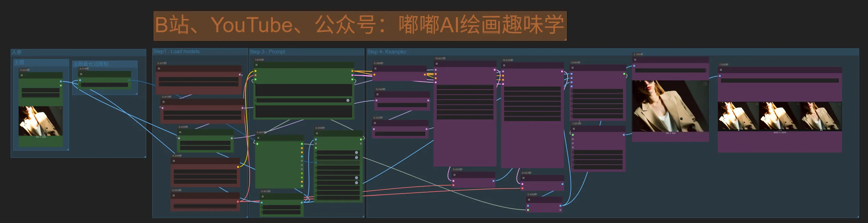Collapse the purple node timed 0.409秒
This screenshot has width=868, height=223.
[x=454, y=175]
